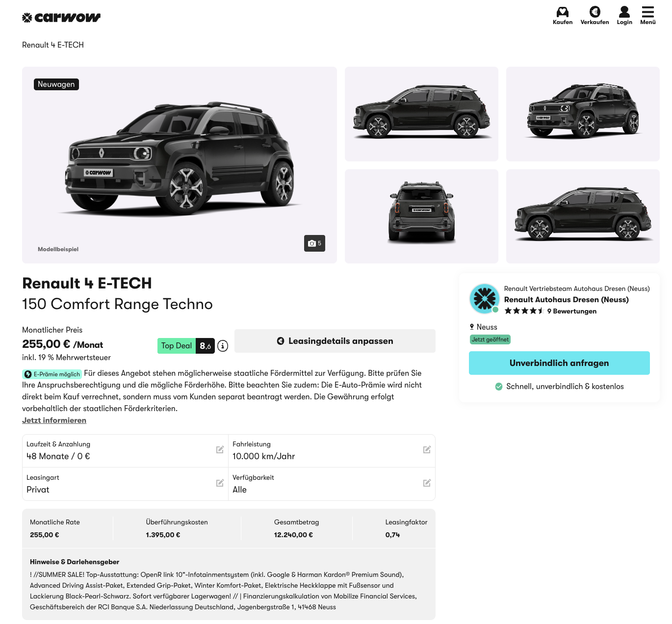This screenshot has width=672, height=624.
Task: Select the 10.000 km/Jahr value
Action: coord(264,456)
